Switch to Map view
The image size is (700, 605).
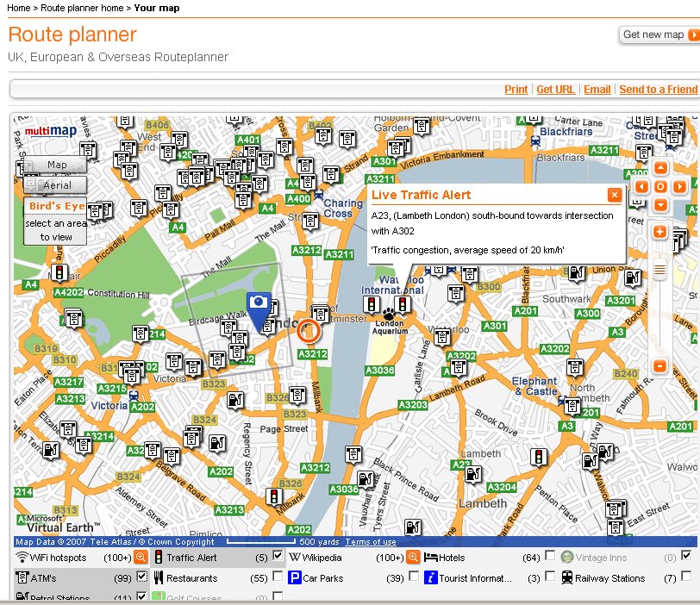coord(55,165)
